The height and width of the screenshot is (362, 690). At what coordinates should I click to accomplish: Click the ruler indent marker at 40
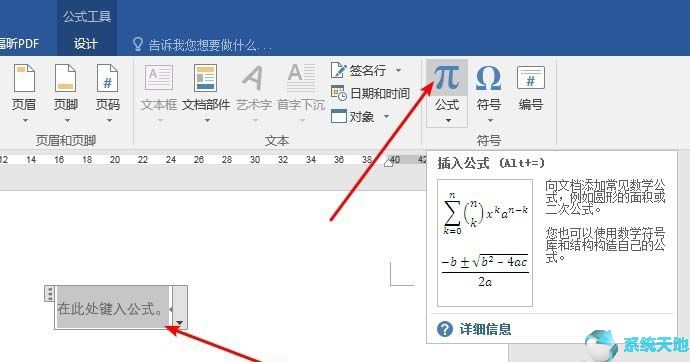pyautogui.click(x=389, y=163)
